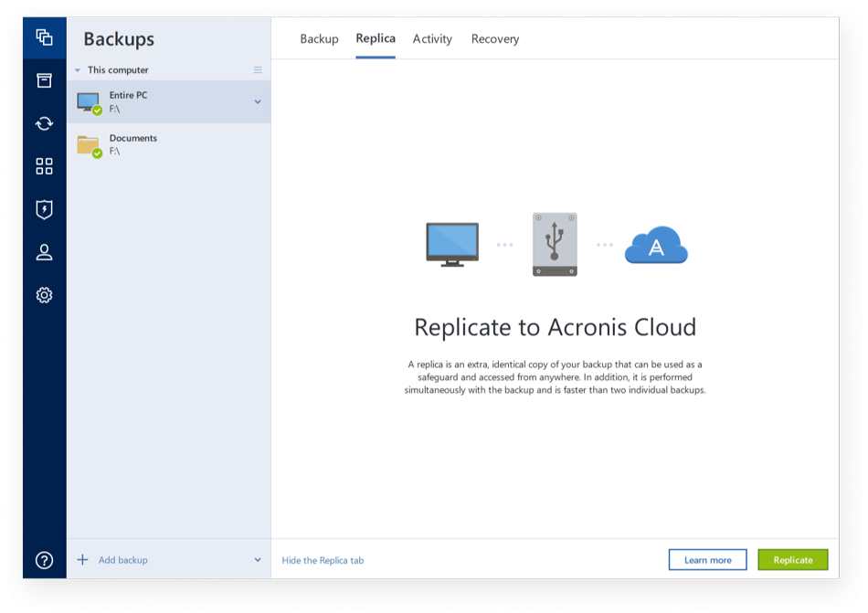Click the Replicate to Acronis Cloud heading
The height and width of the screenshot is (613, 868).
[x=556, y=327]
